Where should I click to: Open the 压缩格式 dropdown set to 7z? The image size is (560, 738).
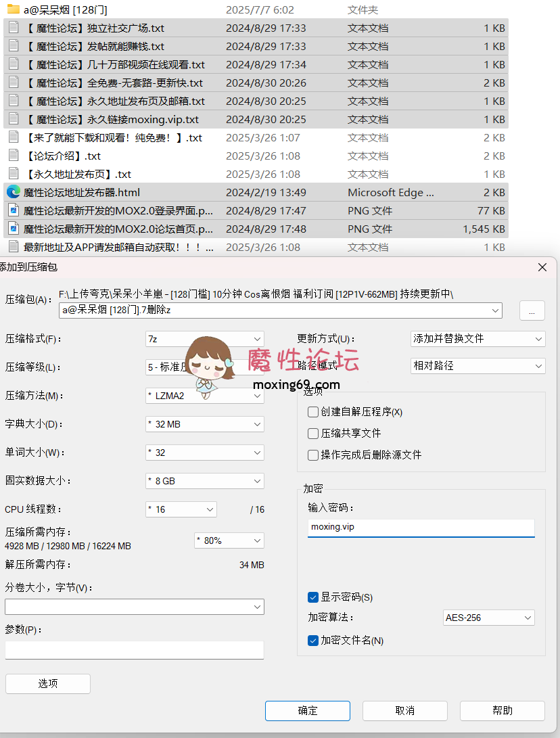(x=205, y=339)
